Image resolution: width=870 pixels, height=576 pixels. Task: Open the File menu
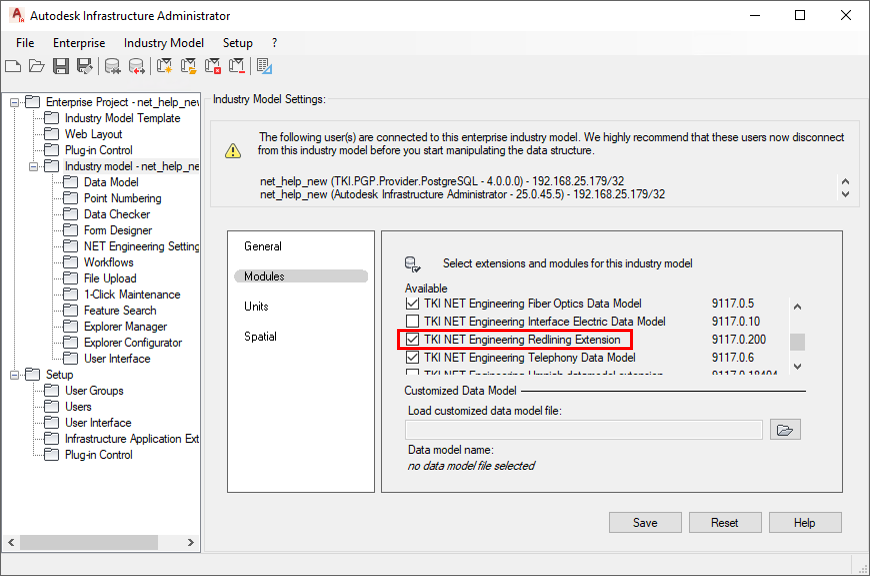(x=25, y=43)
